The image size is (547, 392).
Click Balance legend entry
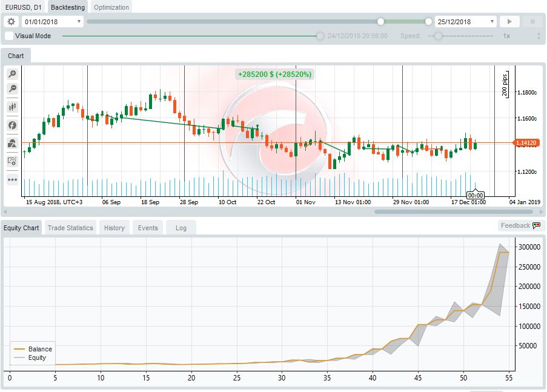click(33, 349)
